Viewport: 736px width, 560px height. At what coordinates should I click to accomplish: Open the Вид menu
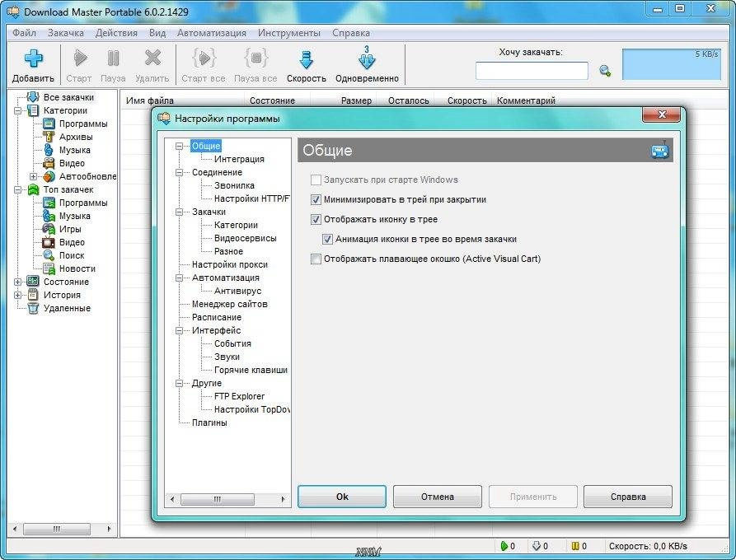coord(157,33)
